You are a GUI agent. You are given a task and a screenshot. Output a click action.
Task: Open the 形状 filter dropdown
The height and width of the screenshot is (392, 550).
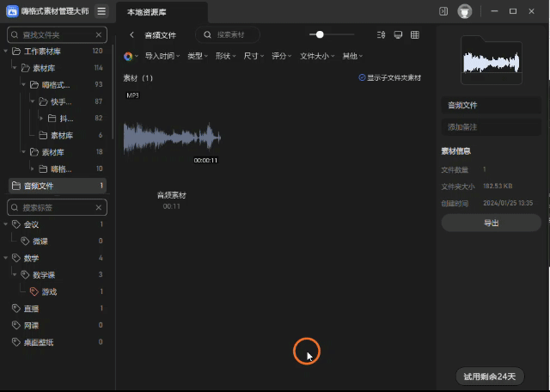[x=225, y=56]
